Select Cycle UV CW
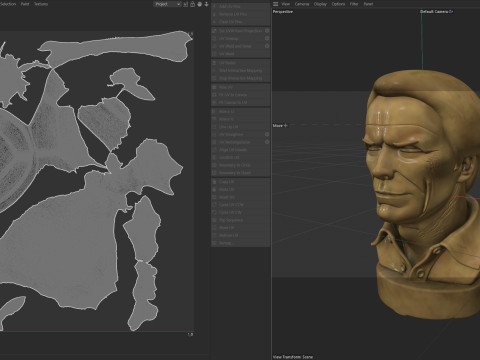 pos(241,212)
